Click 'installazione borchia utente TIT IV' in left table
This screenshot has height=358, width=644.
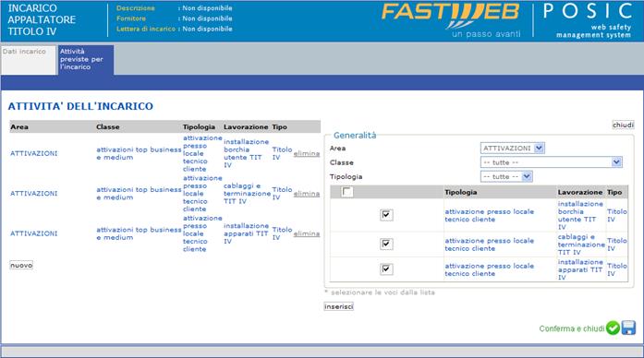point(246,153)
